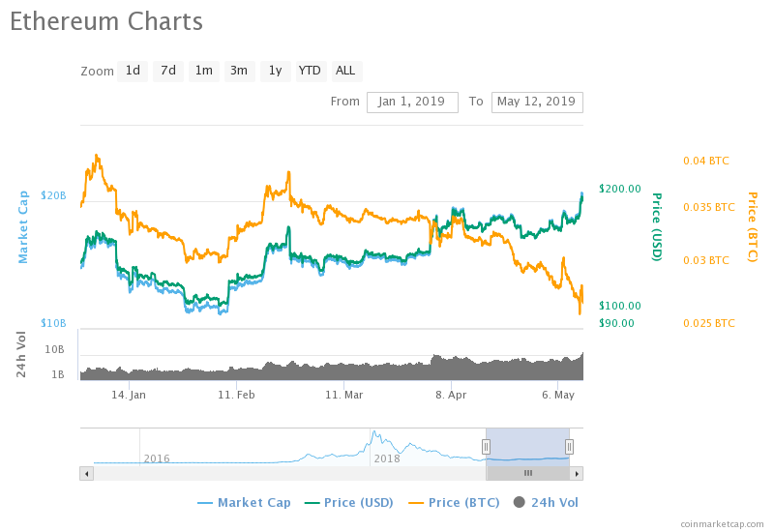Click the navigator scroll-right arrow
This screenshot has height=532, width=774.
coord(577,474)
